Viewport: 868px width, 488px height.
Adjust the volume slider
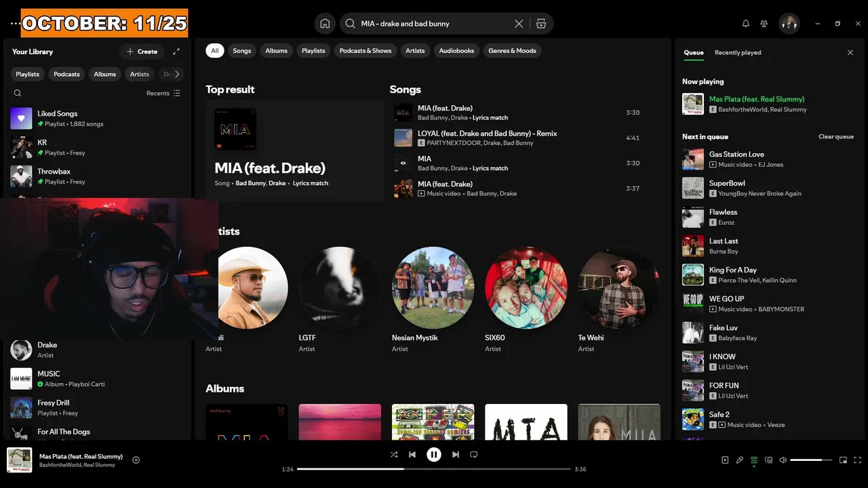pyautogui.click(x=810, y=460)
